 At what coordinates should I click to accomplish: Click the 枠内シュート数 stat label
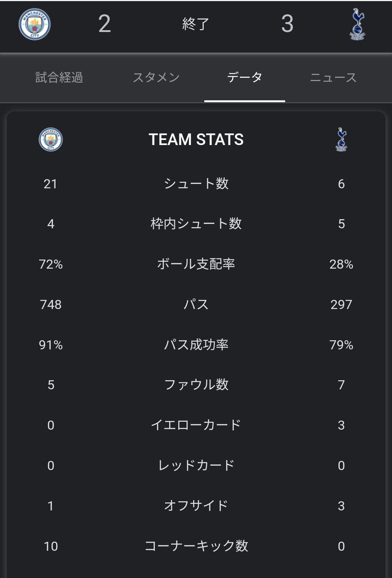(196, 224)
